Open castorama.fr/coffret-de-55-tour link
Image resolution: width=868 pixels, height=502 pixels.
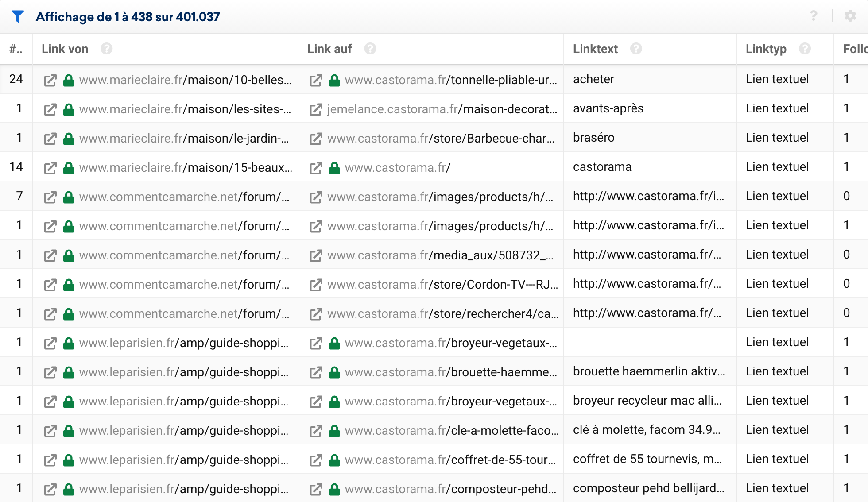click(450, 460)
